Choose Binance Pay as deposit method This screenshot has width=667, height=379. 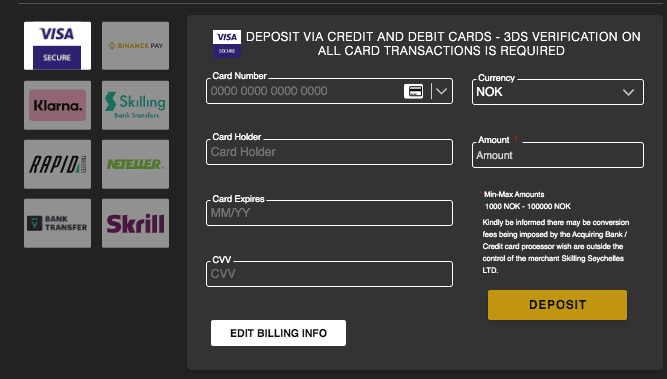pos(135,46)
